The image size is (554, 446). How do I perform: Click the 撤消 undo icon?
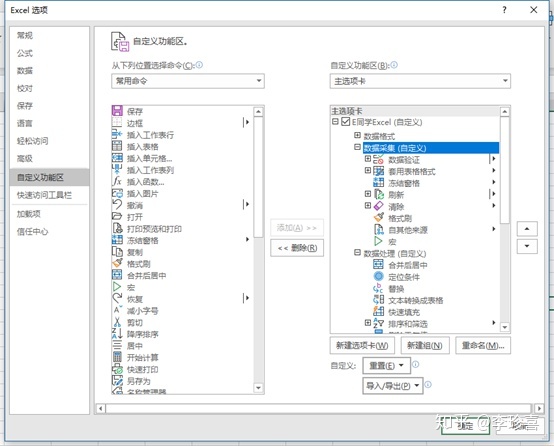(x=117, y=205)
